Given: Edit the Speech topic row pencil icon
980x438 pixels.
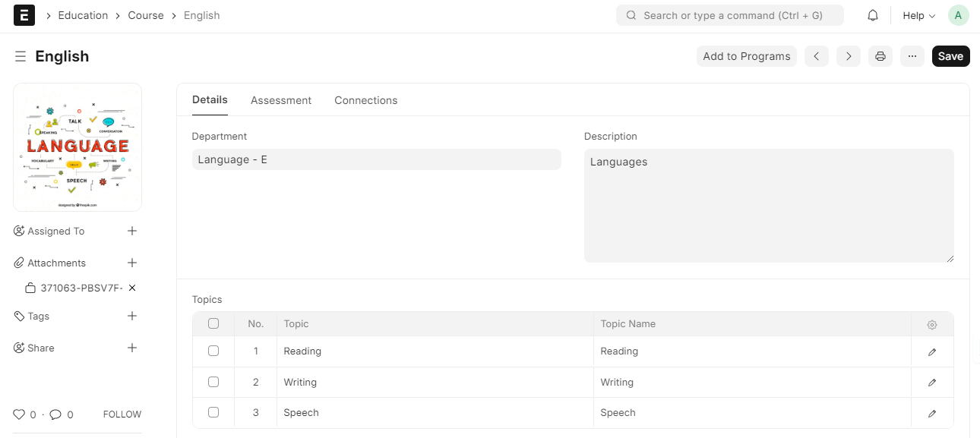Looking at the screenshot, I should pos(932,413).
